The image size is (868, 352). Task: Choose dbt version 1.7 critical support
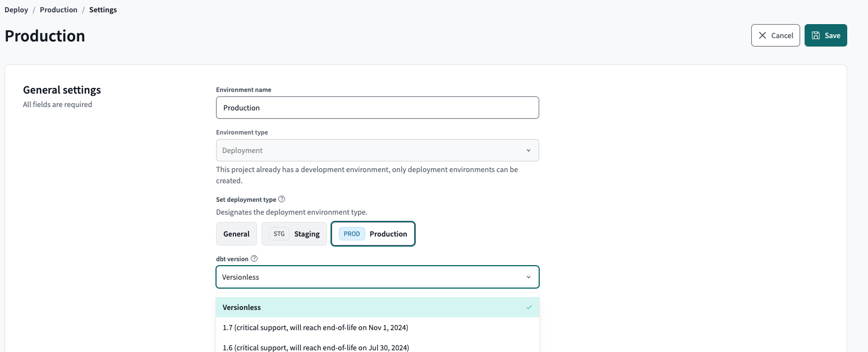coord(315,327)
